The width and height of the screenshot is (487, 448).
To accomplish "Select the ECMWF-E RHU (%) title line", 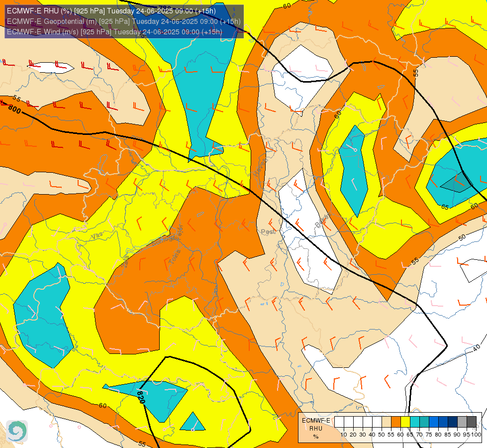I will pyautogui.click(x=111, y=11).
